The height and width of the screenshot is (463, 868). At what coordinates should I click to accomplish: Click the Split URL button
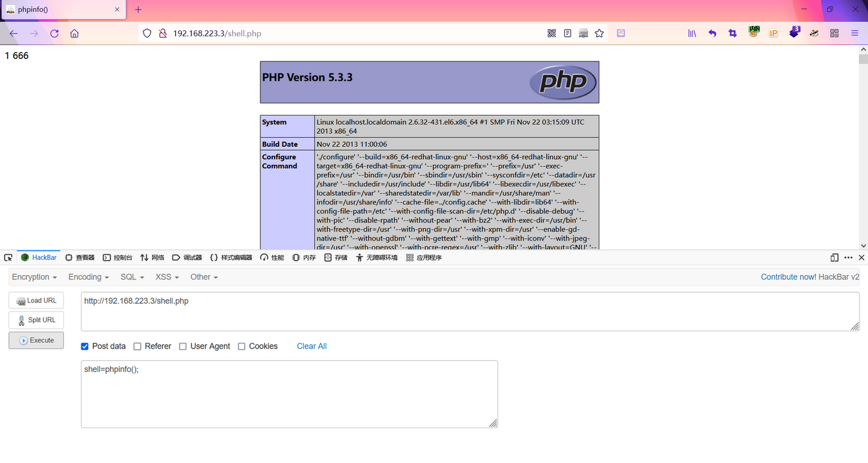36,320
